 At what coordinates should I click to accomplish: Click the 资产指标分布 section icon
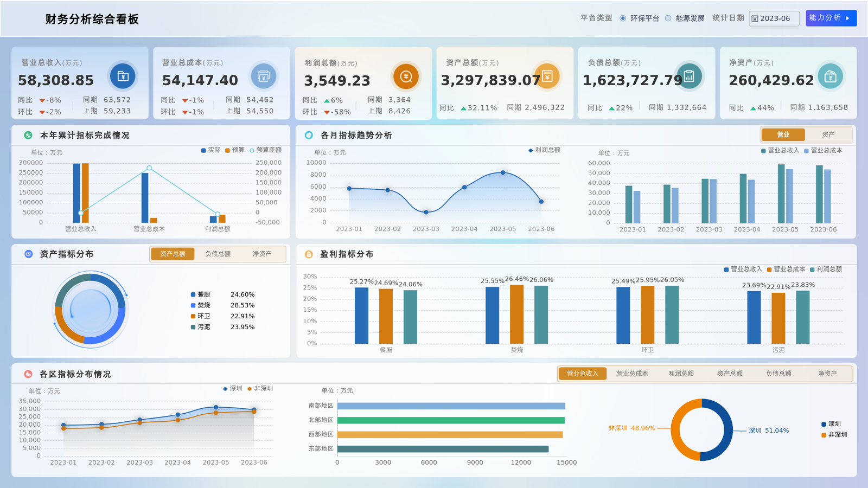pyautogui.click(x=28, y=254)
